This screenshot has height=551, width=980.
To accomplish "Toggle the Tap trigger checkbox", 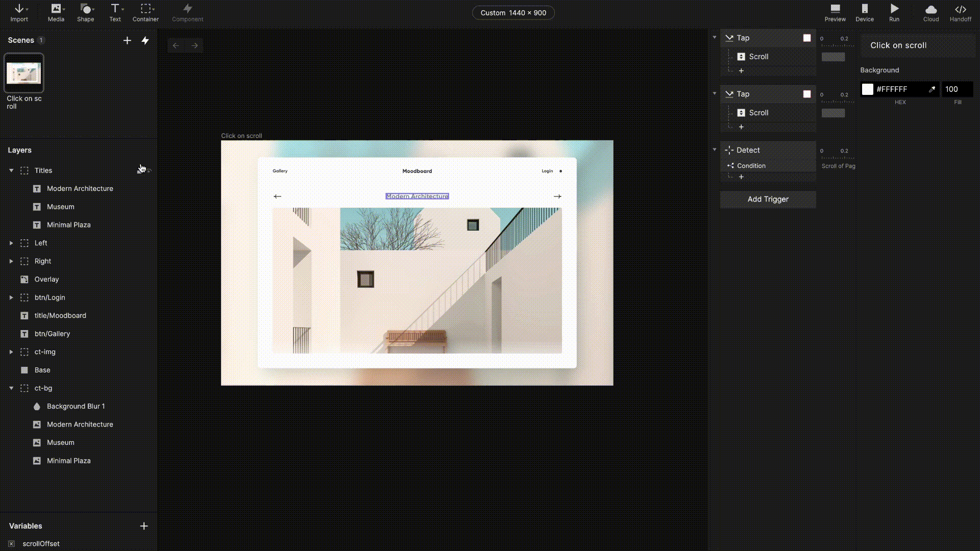I will pos(807,38).
